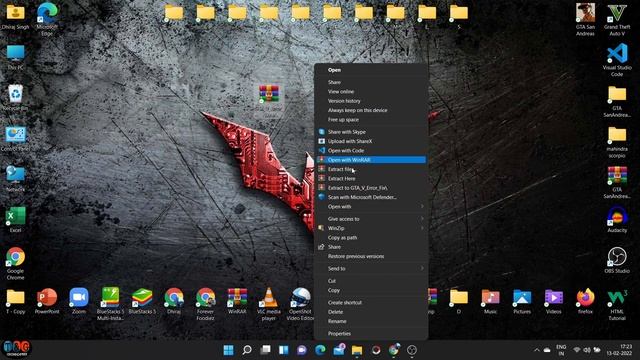Select the PowerPoint desktop shortcut

click(47, 301)
